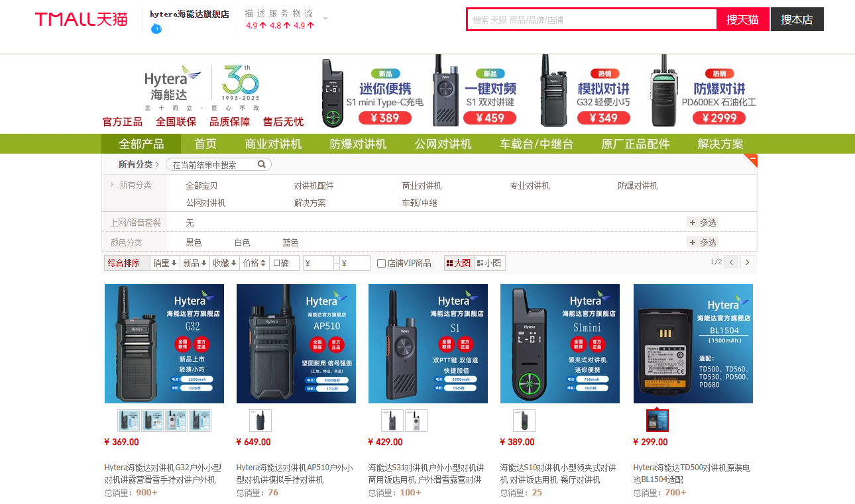Open the 首页 navigation tab

[205, 144]
